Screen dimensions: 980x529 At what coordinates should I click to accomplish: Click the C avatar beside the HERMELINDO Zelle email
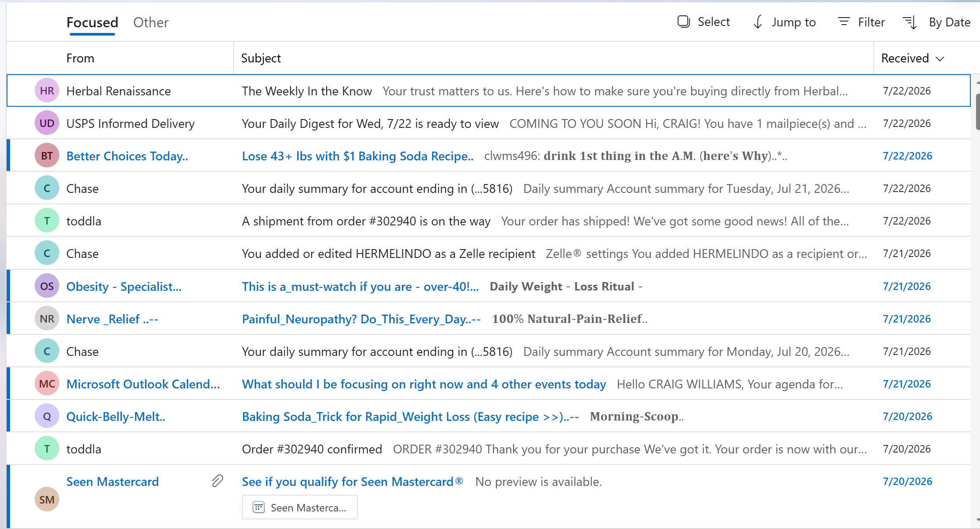(47, 253)
